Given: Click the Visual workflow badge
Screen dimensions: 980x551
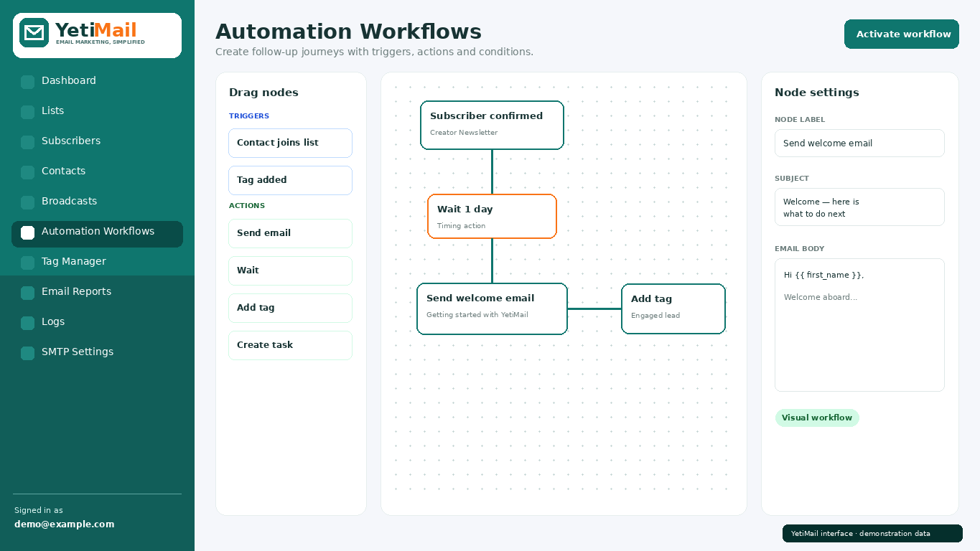Looking at the screenshot, I should tap(817, 418).
